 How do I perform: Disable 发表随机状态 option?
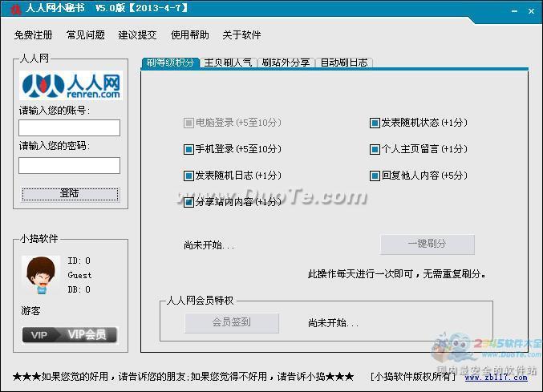point(375,123)
